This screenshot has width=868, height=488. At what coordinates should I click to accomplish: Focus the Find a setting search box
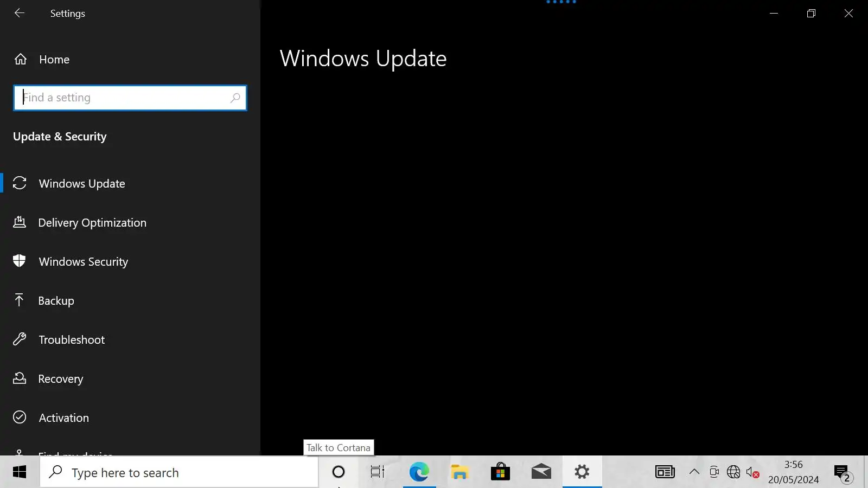[130, 98]
